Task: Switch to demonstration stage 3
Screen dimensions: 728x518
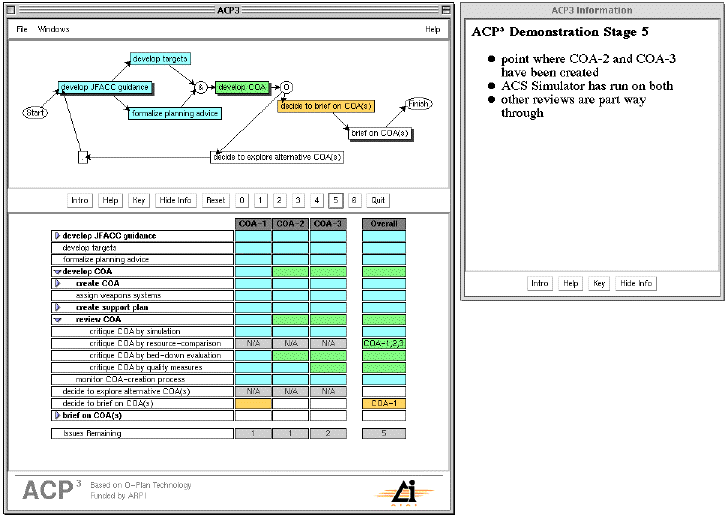Action: [x=298, y=200]
